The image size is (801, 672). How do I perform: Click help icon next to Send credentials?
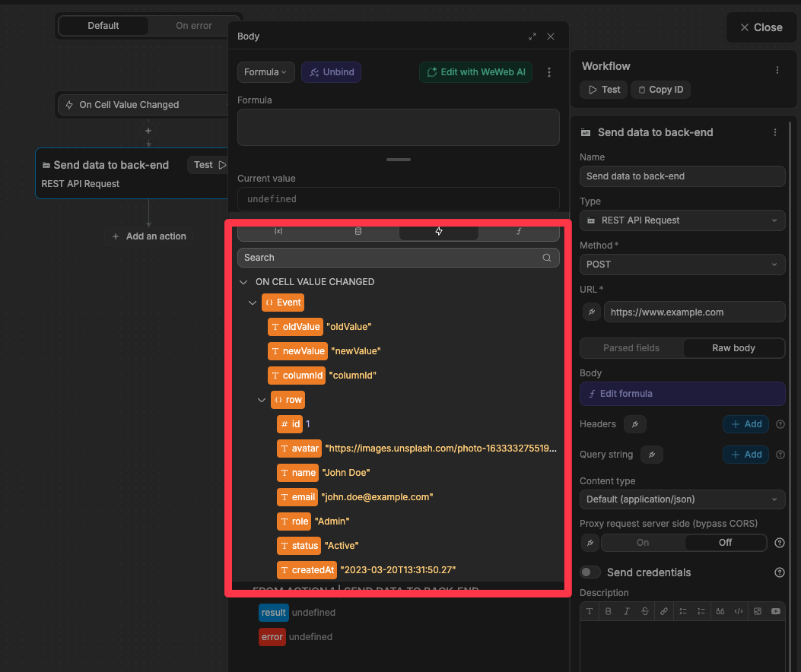pyautogui.click(x=779, y=572)
